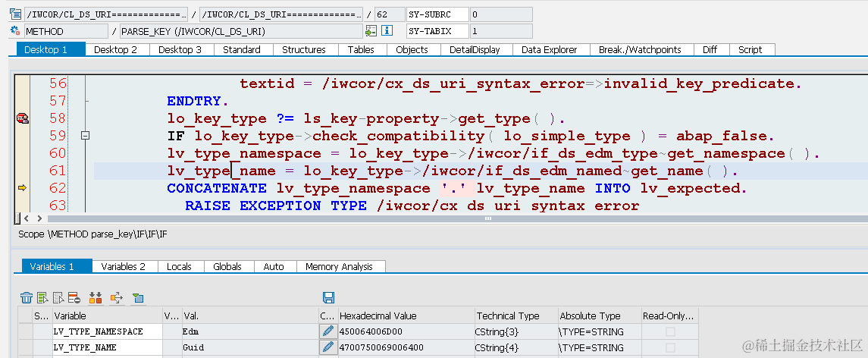Open the Data Explorer tab
868x358 pixels.
[551, 49]
